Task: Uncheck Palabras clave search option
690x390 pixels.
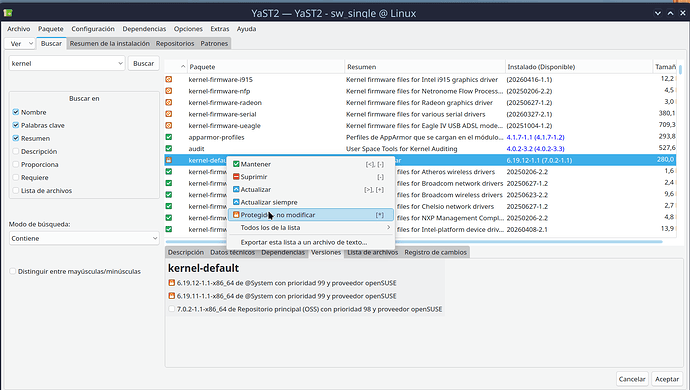Action: coord(16,125)
